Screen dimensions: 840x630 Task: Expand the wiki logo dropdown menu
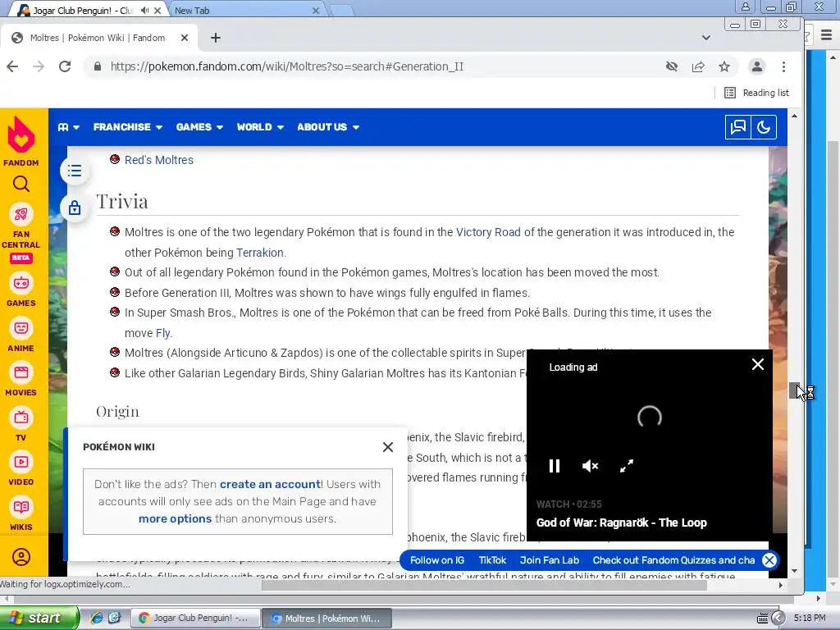coord(69,127)
